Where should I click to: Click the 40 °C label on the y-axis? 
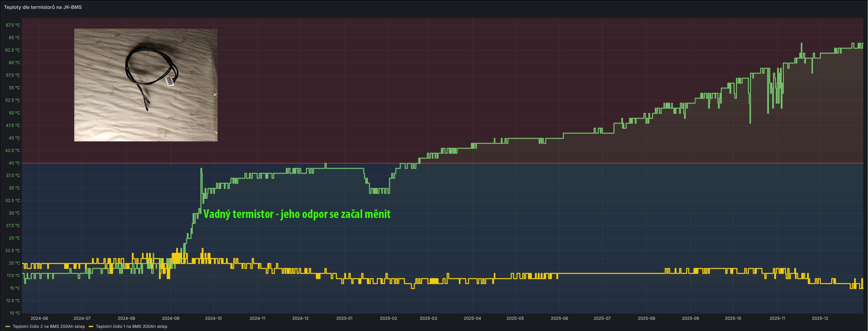pyautogui.click(x=14, y=163)
